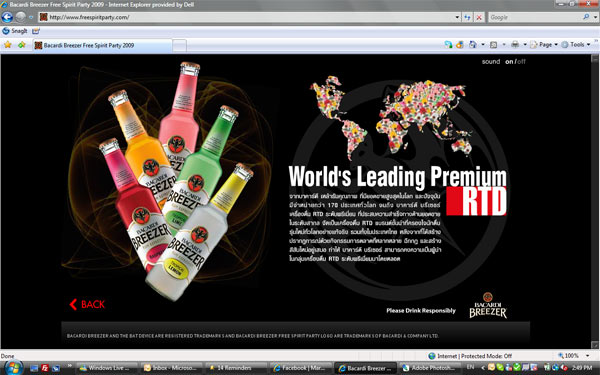Open the search provider dropdown arrow
This screenshot has width=600, height=375.
tap(595, 17)
